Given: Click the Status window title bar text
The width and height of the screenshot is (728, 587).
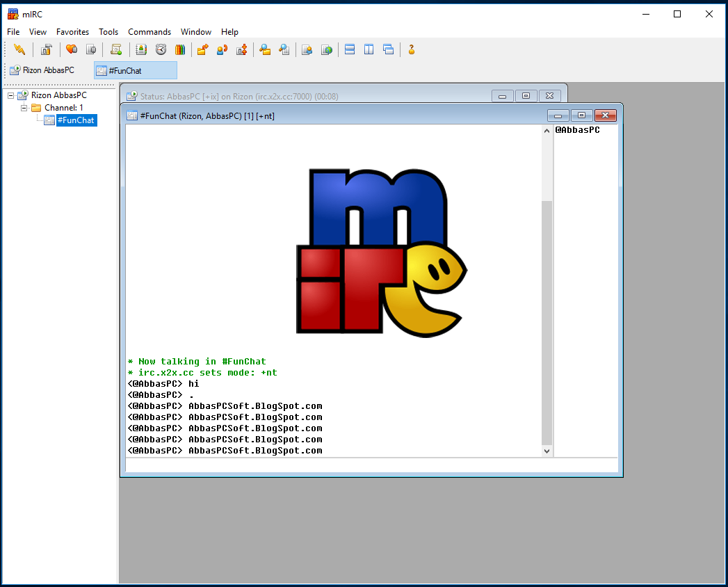Looking at the screenshot, I should 239,97.
